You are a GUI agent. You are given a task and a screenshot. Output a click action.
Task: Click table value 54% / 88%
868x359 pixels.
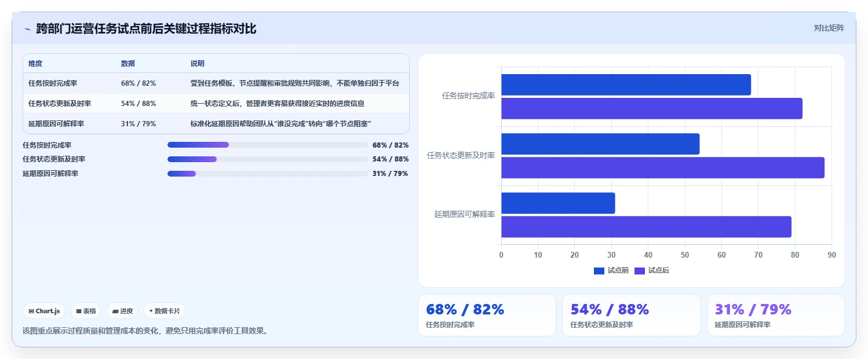click(x=138, y=103)
